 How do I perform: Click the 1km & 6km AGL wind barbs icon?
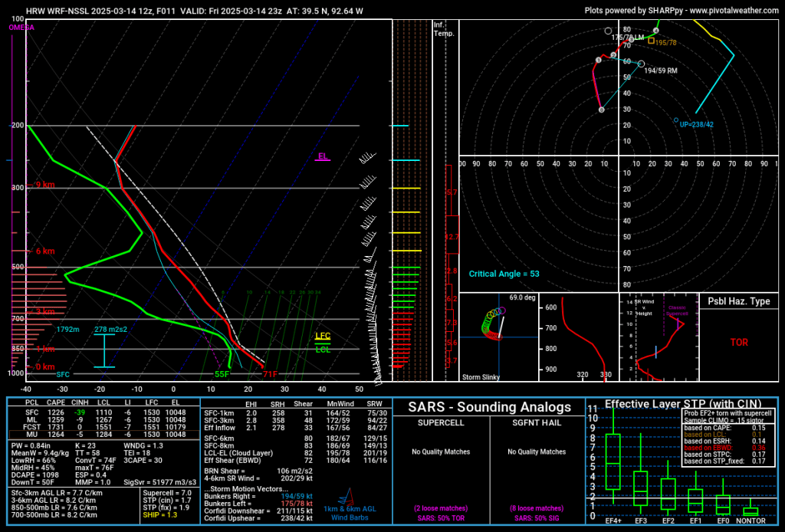350,495
